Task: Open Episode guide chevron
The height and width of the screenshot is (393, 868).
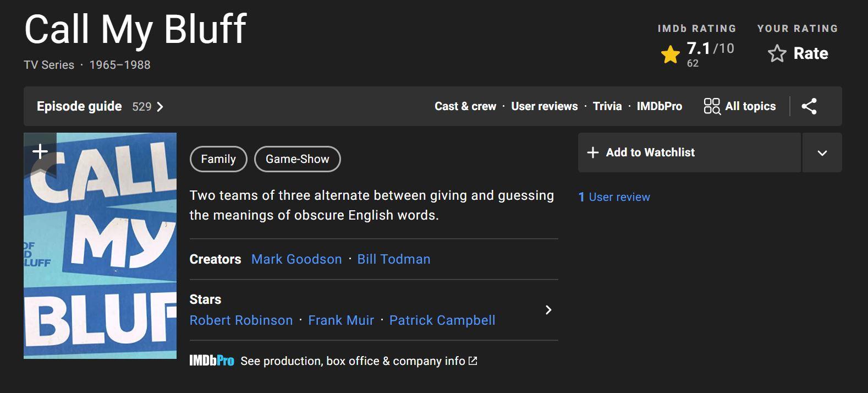Action: pyautogui.click(x=160, y=107)
